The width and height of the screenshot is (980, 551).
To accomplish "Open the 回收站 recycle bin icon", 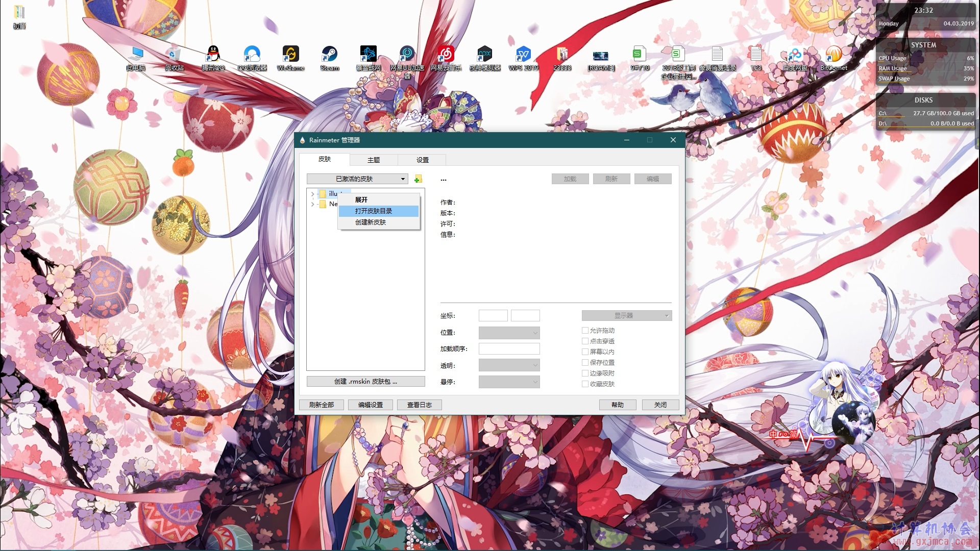I will point(174,58).
